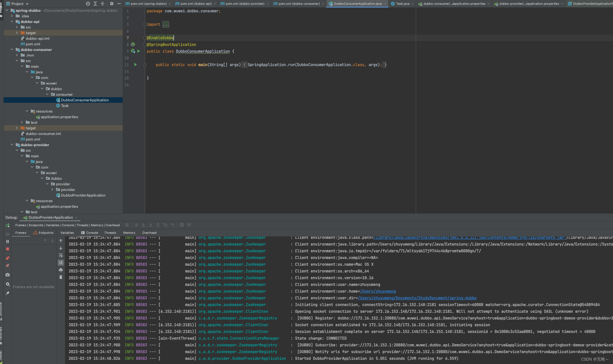Click the Resume Program icon

point(8,234)
